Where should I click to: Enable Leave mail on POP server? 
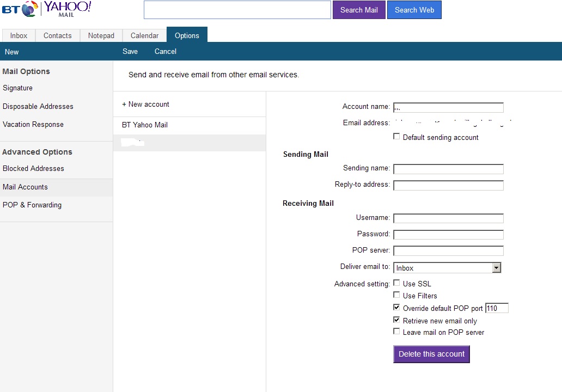click(x=396, y=332)
